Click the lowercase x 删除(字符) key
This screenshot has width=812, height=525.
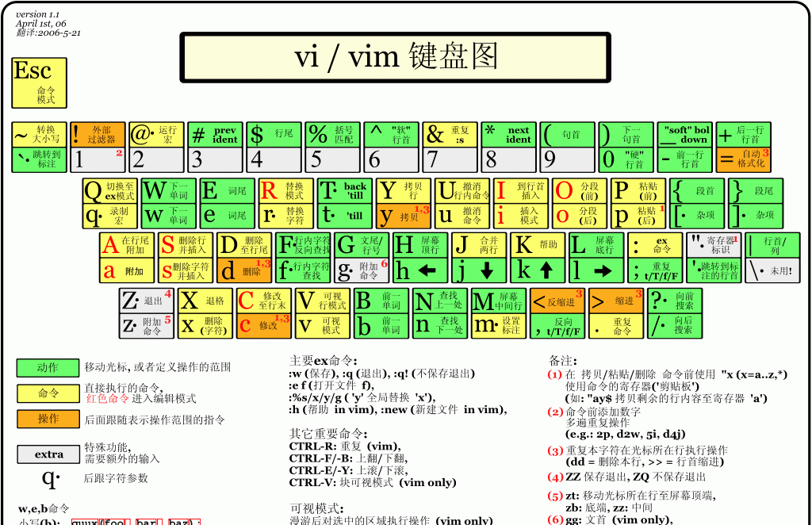(x=205, y=326)
